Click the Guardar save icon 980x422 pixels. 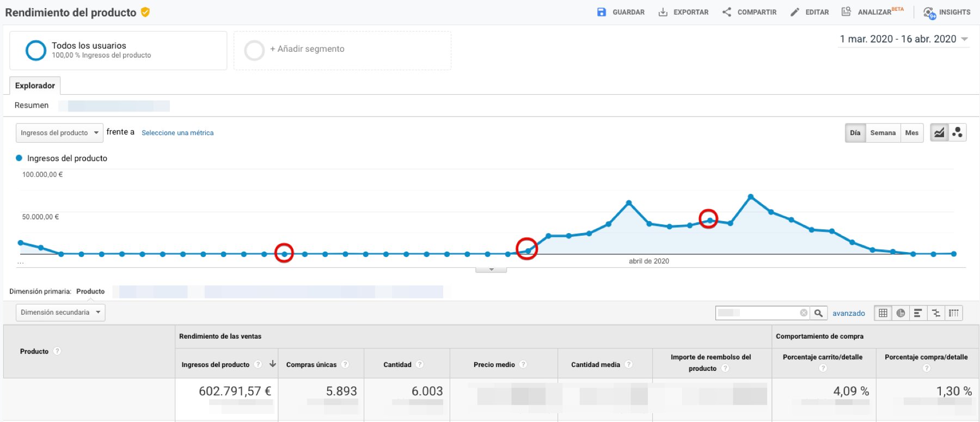coord(601,12)
